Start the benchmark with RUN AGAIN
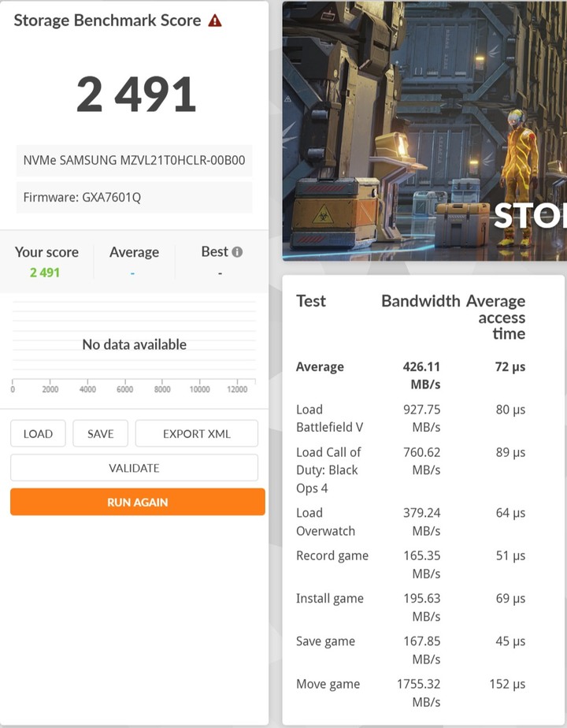 (x=138, y=502)
